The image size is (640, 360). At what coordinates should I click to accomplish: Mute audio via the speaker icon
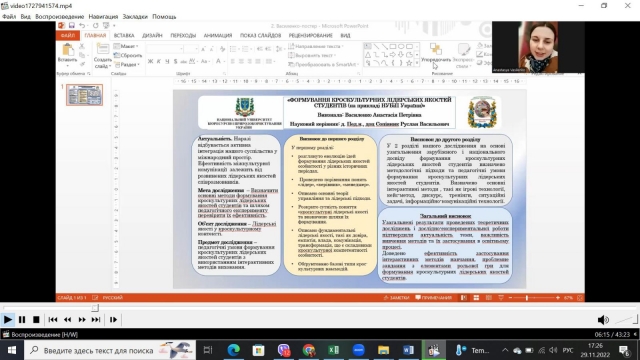click(x=603, y=320)
